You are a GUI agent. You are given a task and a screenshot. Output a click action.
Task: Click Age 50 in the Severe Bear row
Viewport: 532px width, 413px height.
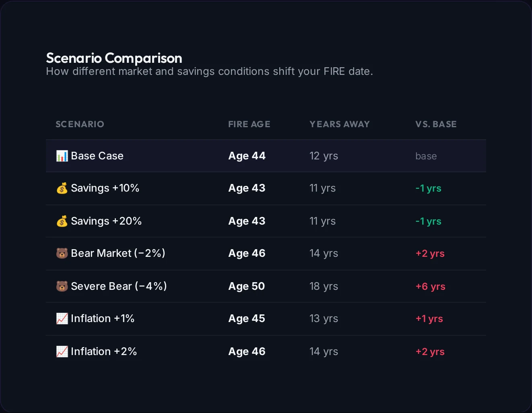point(247,286)
